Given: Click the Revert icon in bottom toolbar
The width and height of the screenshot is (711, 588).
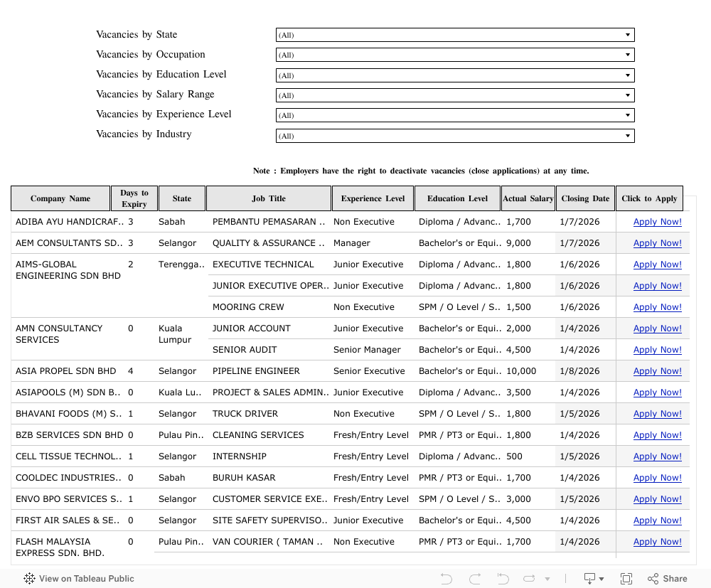Looking at the screenshot, I should click(x=503, y=579).
